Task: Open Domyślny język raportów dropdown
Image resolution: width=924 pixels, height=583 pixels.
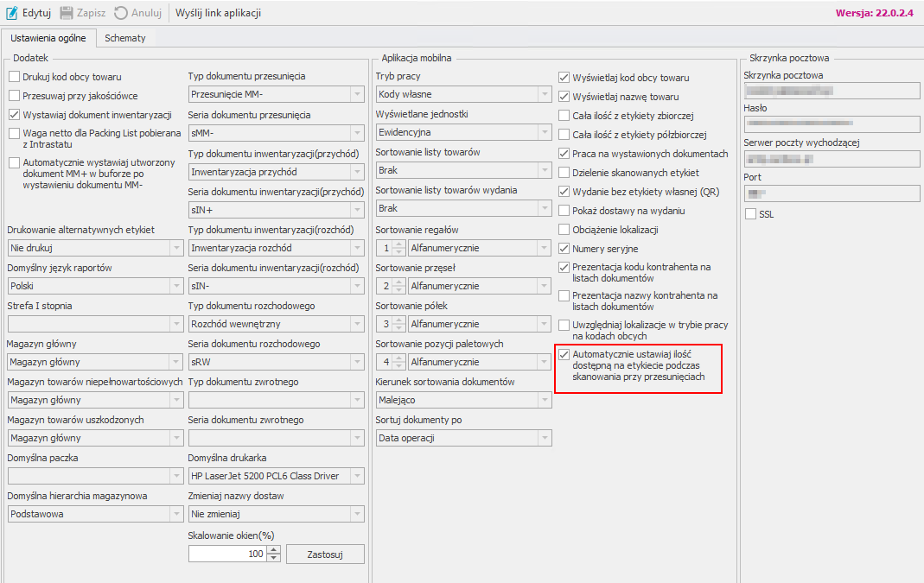Action: (x=176, y=286)
